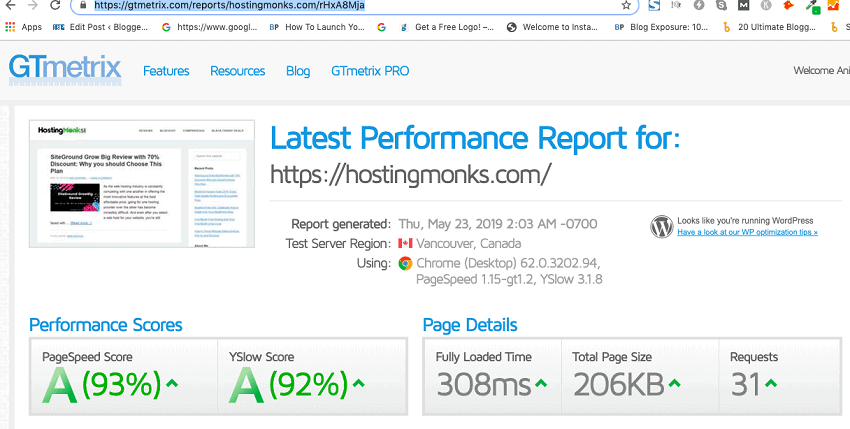850x429 pixels.
Task: Click the padlock icon in the address bar
Action: [83, 5]
